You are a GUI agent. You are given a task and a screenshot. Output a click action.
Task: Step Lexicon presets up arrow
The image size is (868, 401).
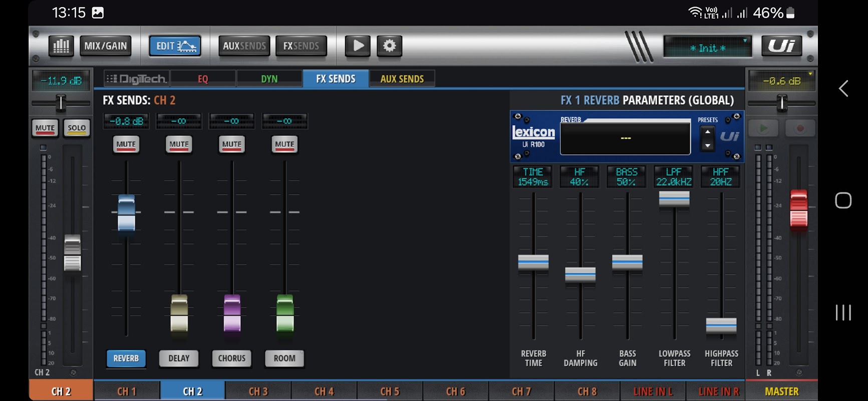(x=707, y=132)
